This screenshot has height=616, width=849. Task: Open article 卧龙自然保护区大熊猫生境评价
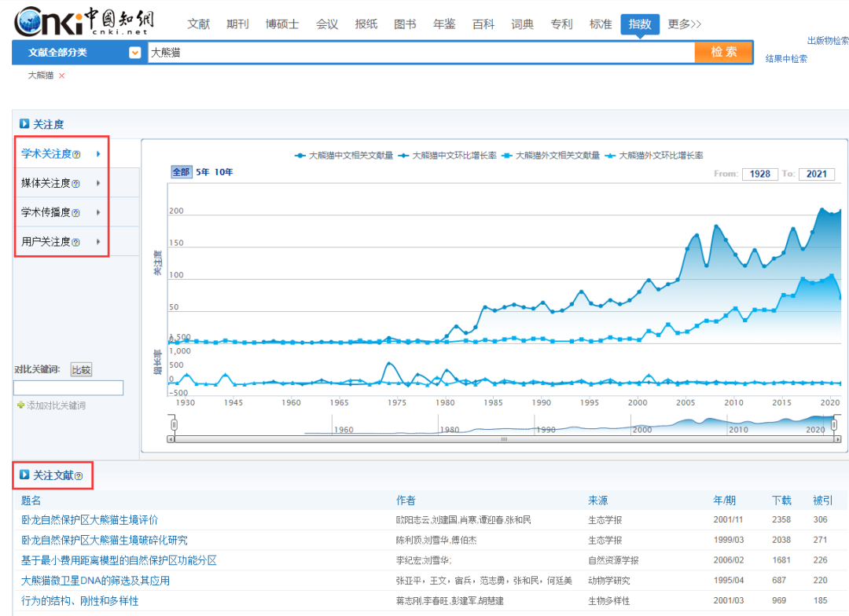[x=90, y=520]
